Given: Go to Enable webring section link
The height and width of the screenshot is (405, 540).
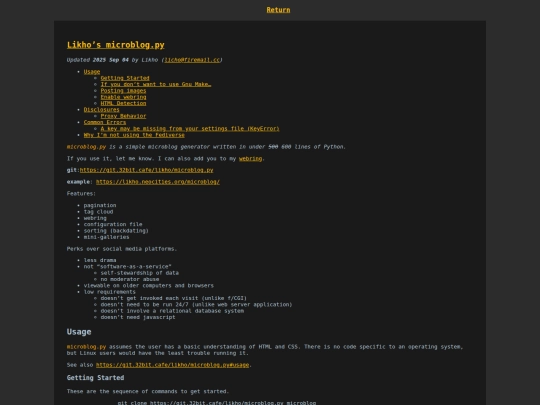Looking at the screenshot, I should click(x=123, y=97).
